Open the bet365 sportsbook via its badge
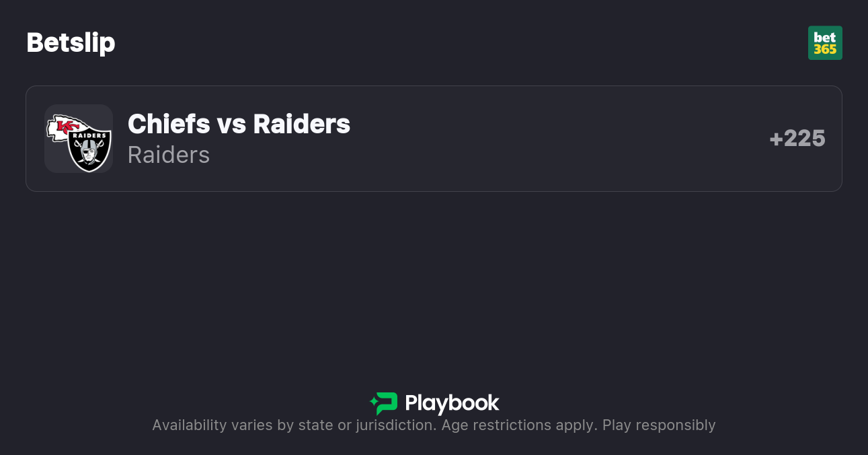Viewport: 868px width, 455px height. [x=825, y=42]
